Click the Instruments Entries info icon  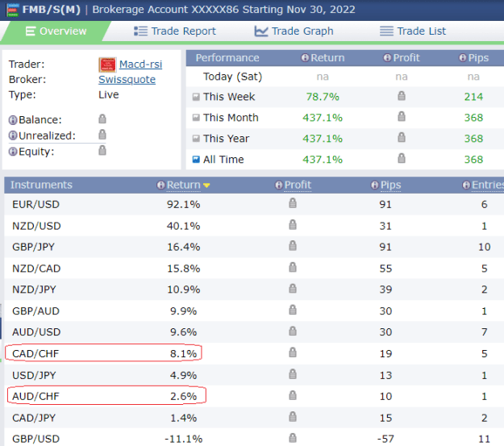click(466, 185)
